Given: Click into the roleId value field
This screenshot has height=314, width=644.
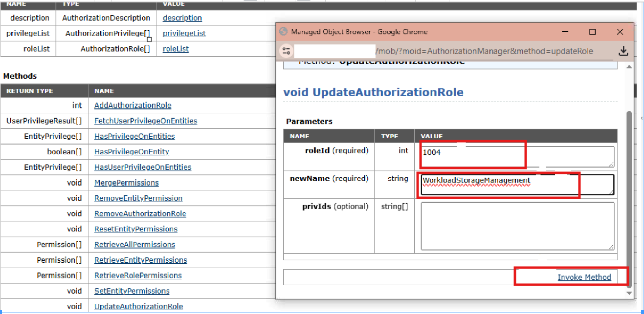Looking at the screenshot, I should 517,157.
